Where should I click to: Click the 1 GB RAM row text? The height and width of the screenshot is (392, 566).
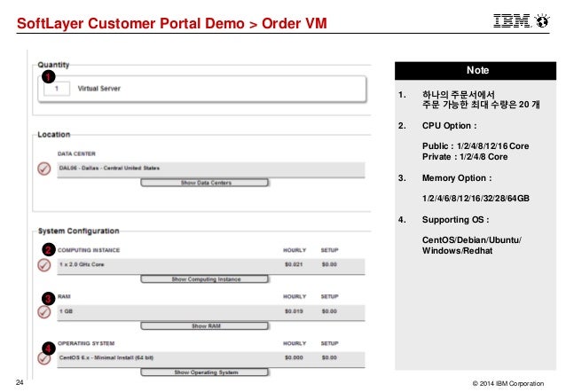66,311
